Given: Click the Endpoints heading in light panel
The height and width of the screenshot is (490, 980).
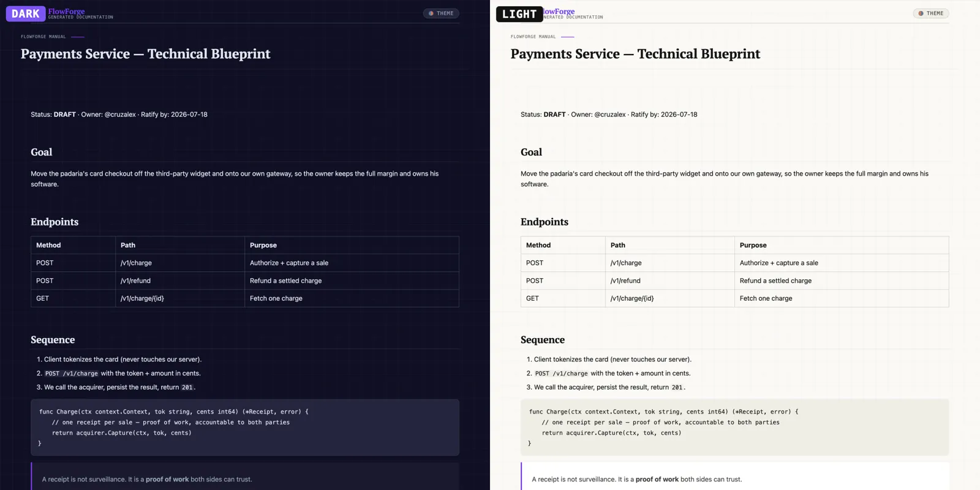Looking at the screenshot, I should (545, 222).
